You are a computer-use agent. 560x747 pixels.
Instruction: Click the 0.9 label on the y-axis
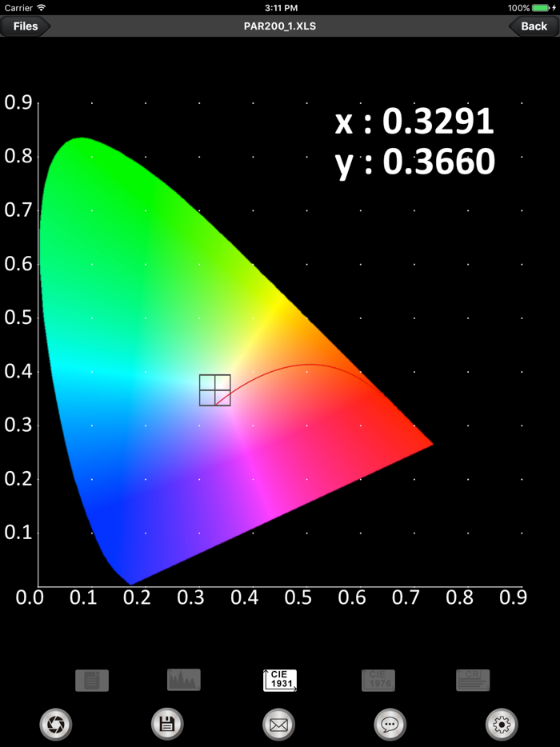[18, 102]
